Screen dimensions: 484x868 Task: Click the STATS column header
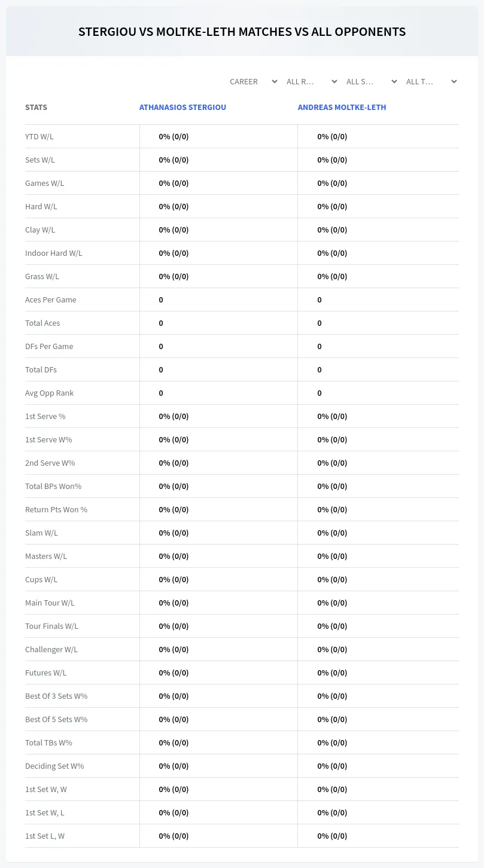(x=36, y=108)
